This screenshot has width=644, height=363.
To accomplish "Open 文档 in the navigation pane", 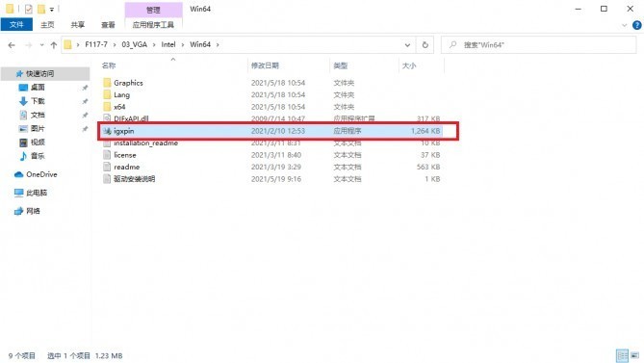I will click(x=38, y=115).
